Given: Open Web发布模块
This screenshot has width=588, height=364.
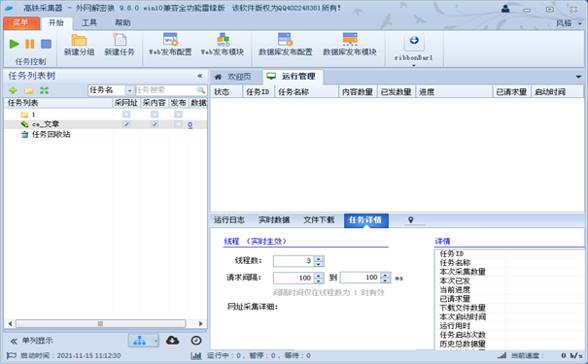Looking at the screenshot, I should tap(223, 45).
